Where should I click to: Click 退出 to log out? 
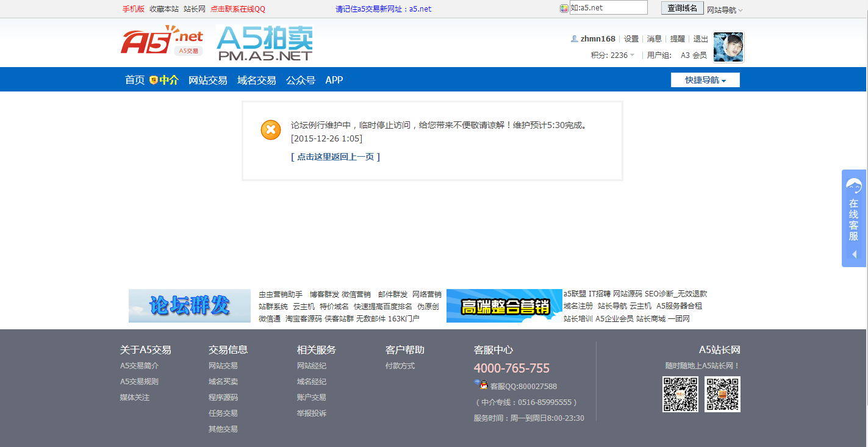701,38
